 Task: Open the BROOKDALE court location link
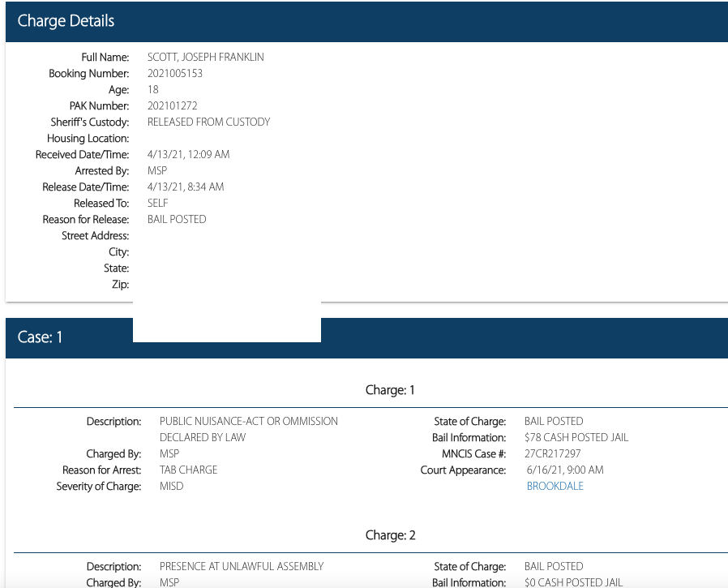pyautogui.click(x=555, y=486)
